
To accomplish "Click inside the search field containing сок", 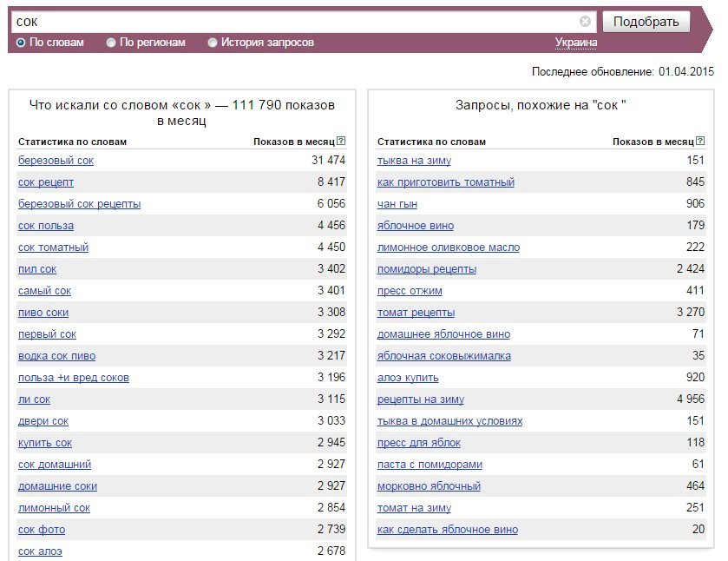I will point(297,22).
